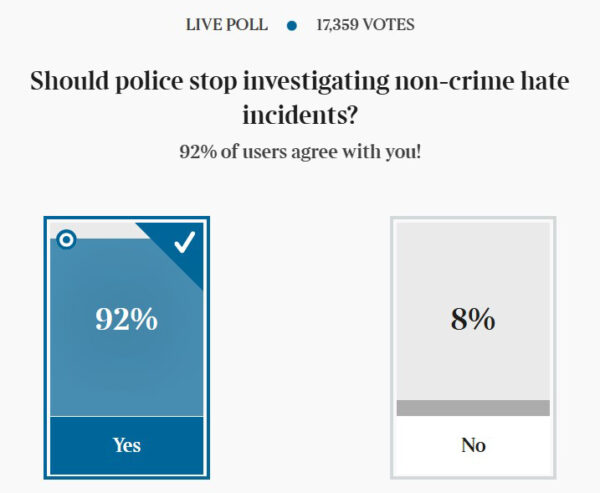Screen dimensions: 600x493
Task: Click the dark grey 8% bar fill
Action: point(473,408)
